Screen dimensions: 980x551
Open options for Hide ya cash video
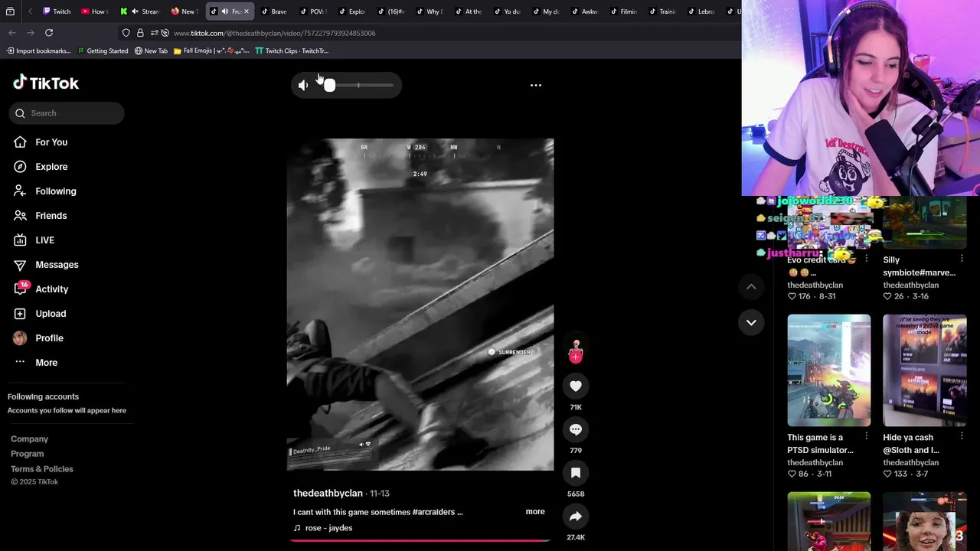(x=962, y=436)
